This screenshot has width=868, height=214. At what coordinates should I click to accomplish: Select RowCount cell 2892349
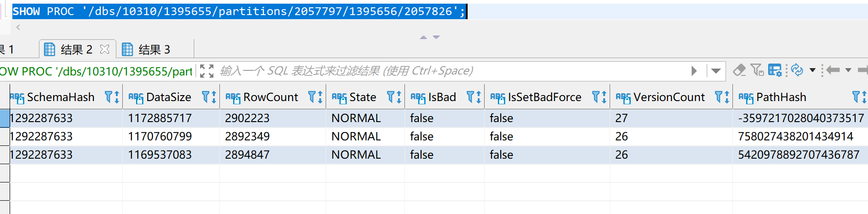click(x=273, y=136)
